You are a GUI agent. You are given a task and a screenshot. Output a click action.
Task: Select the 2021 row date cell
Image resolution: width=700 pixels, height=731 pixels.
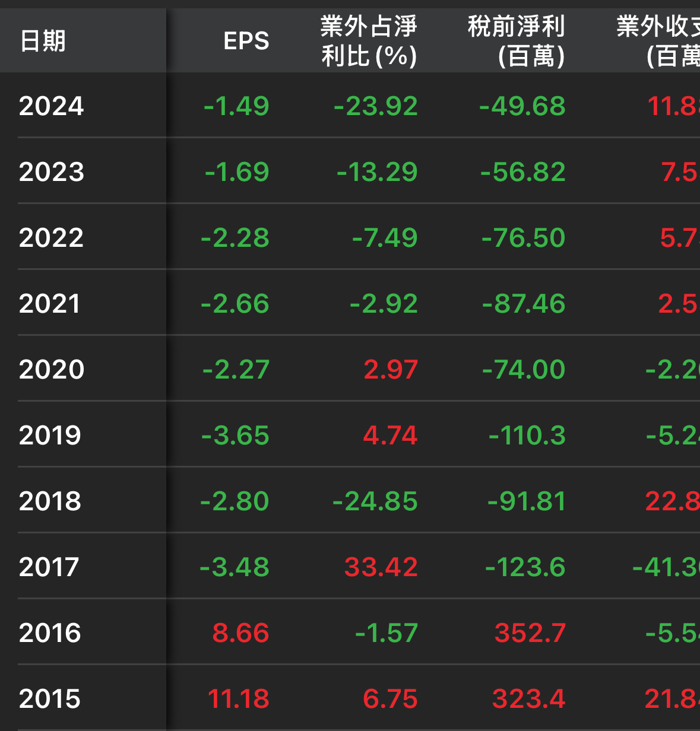click(50, 304)
